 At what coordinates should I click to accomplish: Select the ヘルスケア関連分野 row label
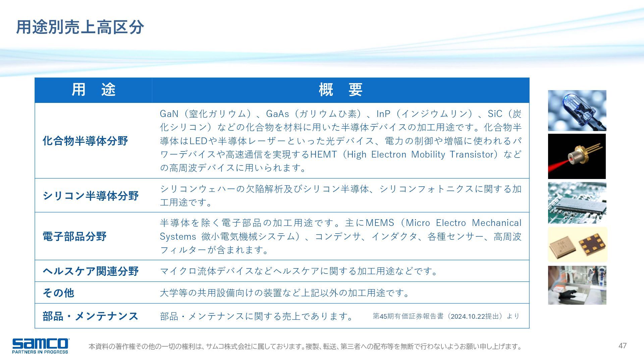pyautogui.click(x=91, y=271)
